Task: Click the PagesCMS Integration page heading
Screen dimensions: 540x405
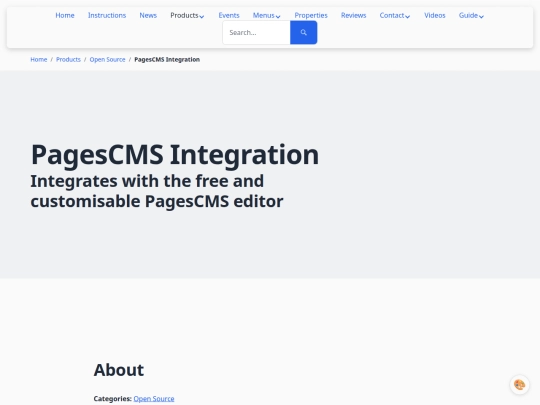Action: [x=175, y=155]
